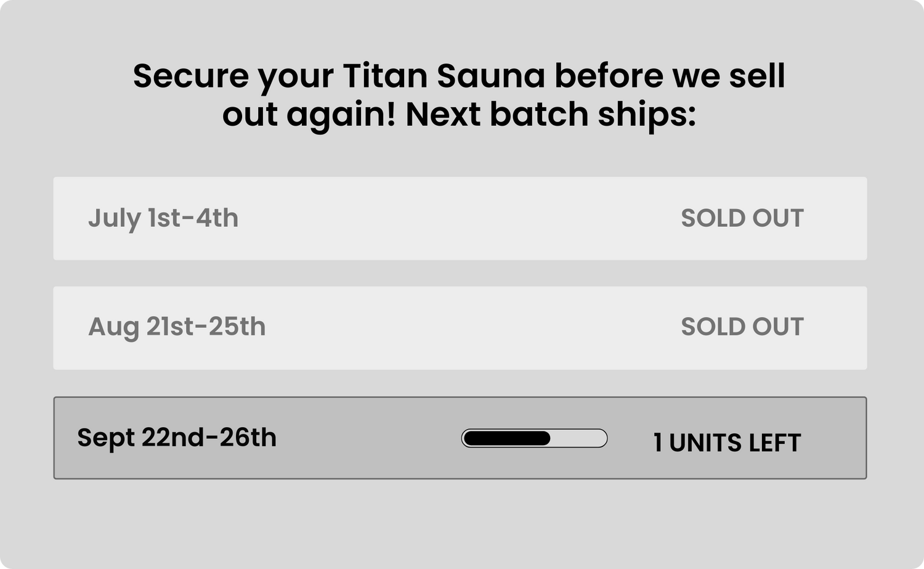
Task: Click the 'before we sell' headline text
Action: [x=670, y=76]
